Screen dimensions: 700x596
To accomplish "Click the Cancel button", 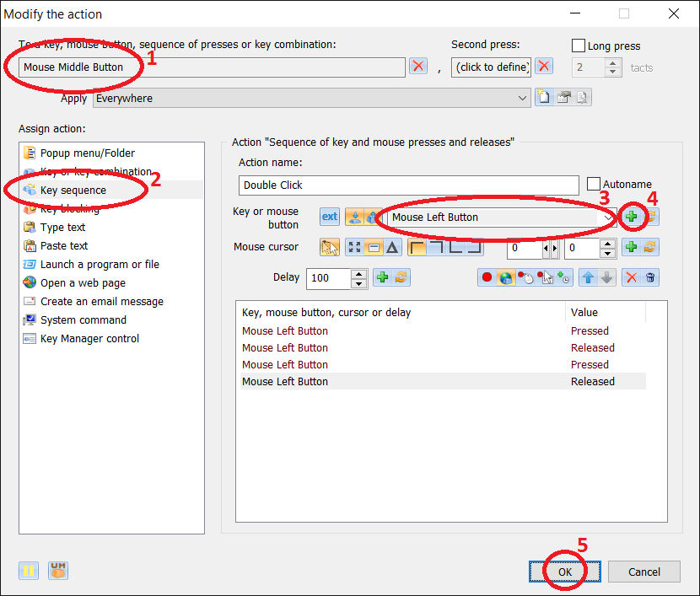I will click(x=644, y=572).
